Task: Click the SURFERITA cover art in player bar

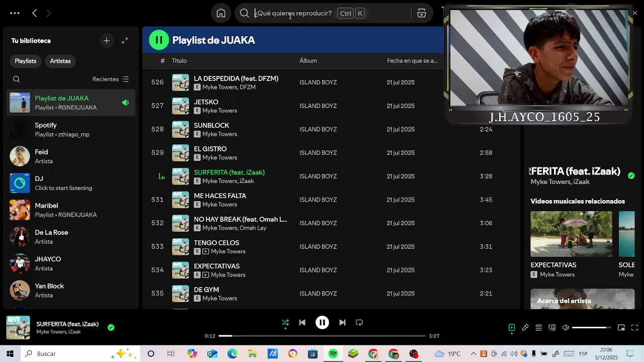Action: click(x=18, y=327)
